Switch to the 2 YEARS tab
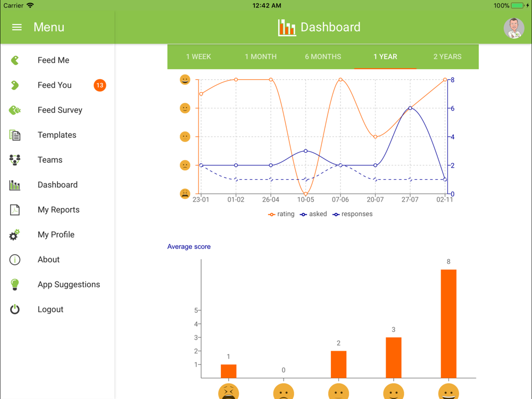Screen dimensions: 532x399 pyautogui.click(x=447, y=57)
